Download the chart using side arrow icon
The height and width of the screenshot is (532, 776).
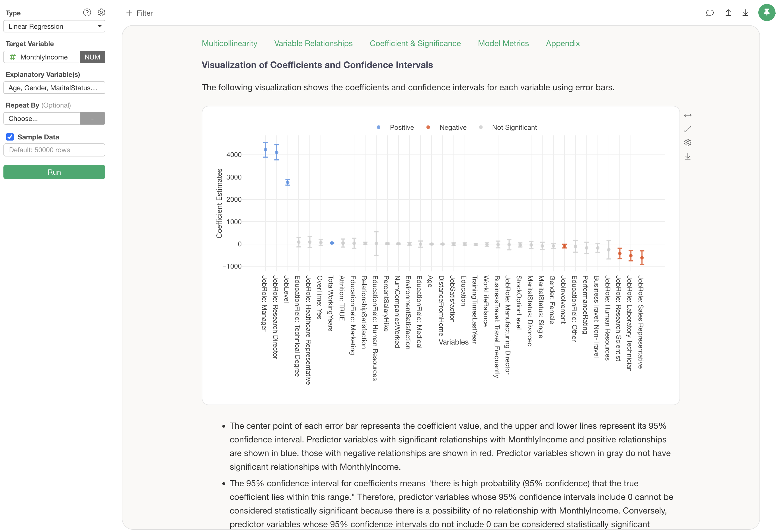click(687, 156)
